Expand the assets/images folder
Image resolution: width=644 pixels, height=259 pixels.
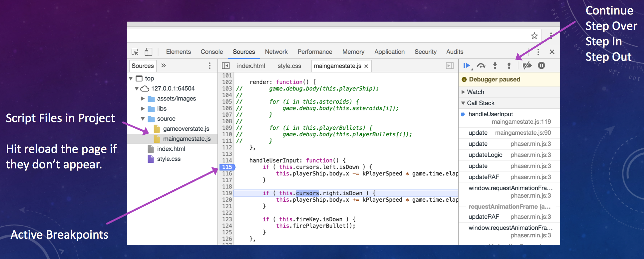[143, 99]
